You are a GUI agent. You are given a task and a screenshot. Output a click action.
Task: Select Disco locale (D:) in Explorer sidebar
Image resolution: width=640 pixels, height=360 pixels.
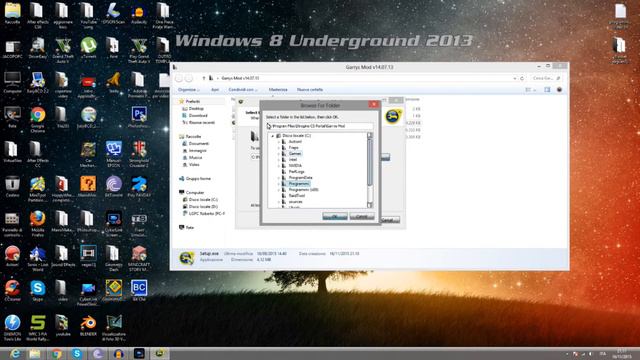point(203,207)
